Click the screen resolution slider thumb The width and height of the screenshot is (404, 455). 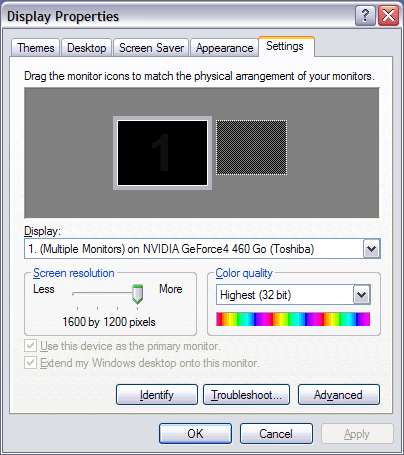click(137, 294)
